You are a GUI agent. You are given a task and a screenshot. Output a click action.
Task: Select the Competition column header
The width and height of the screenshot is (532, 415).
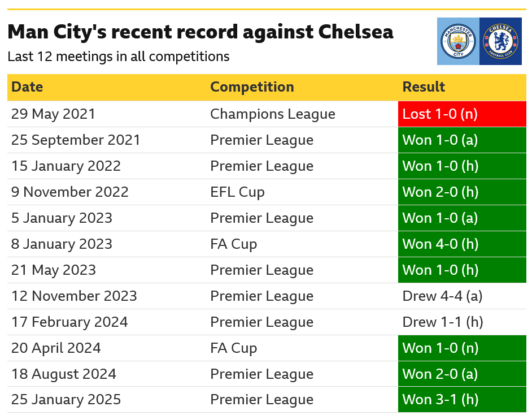point(252,87)
